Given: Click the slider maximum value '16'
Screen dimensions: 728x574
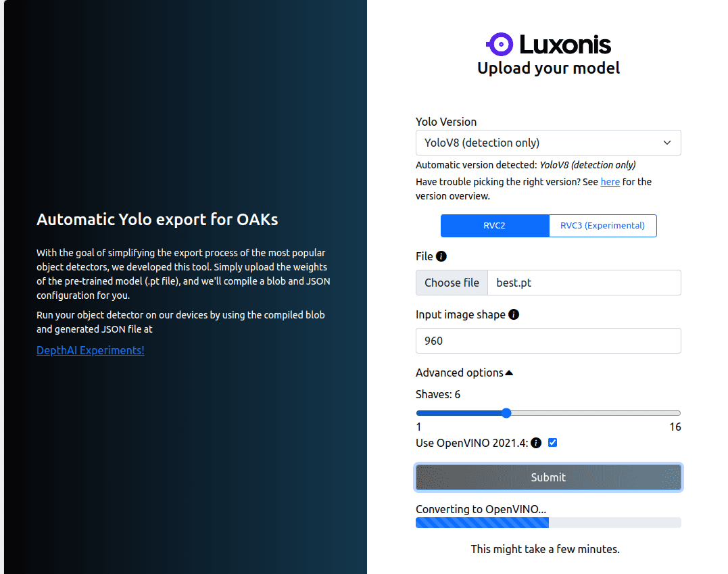Looking at the screenshot, I should (x=675, y=427).
